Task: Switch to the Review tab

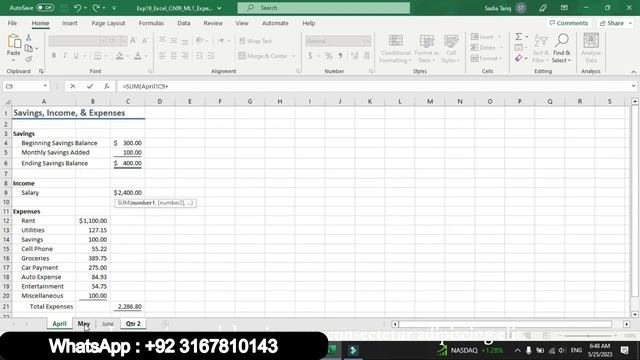Action: 213,23
